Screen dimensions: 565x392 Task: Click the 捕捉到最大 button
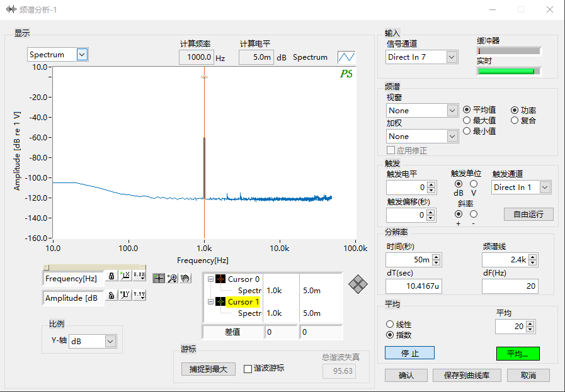pyautogui.click(x=208, y=369)
